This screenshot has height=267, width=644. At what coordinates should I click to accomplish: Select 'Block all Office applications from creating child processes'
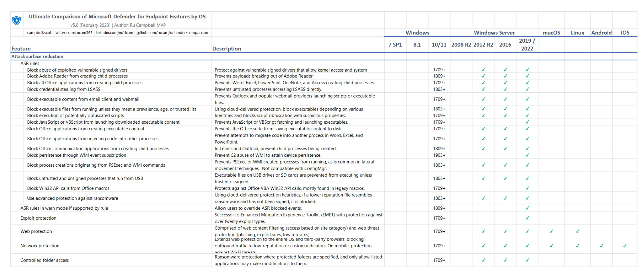coord(85,83)
